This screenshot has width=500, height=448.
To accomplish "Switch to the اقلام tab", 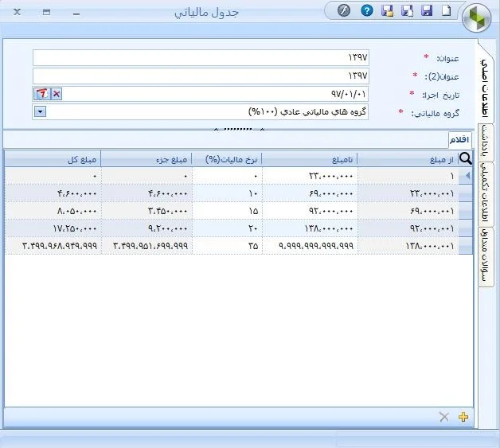I will pyautogui.click(x=459, y=139).
